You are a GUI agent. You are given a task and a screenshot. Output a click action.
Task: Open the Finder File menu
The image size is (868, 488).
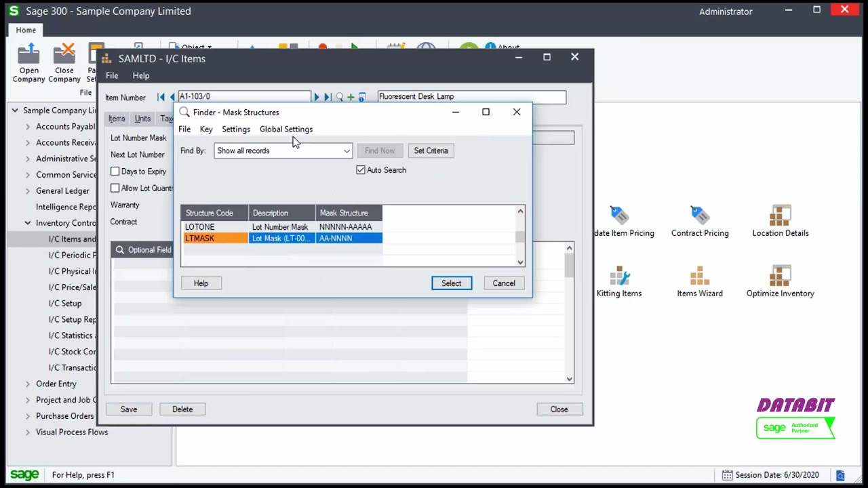click(x=184, y=129)
